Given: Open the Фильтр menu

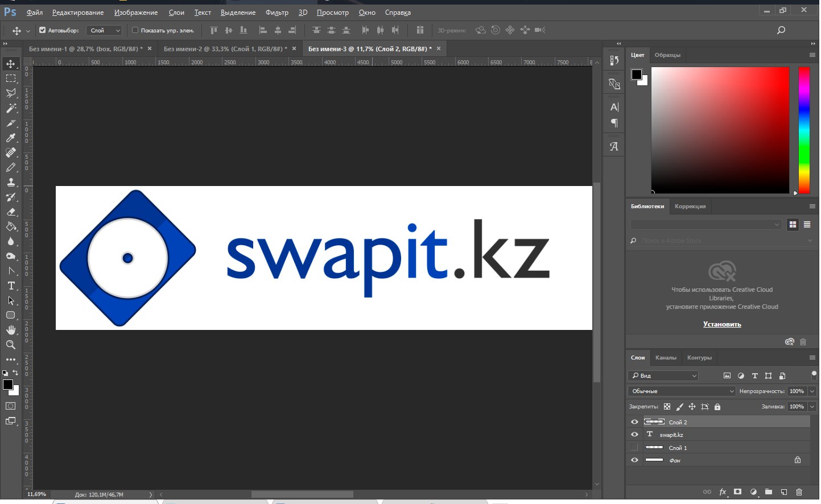Looking at the screenshot, I should coord(277,12).
